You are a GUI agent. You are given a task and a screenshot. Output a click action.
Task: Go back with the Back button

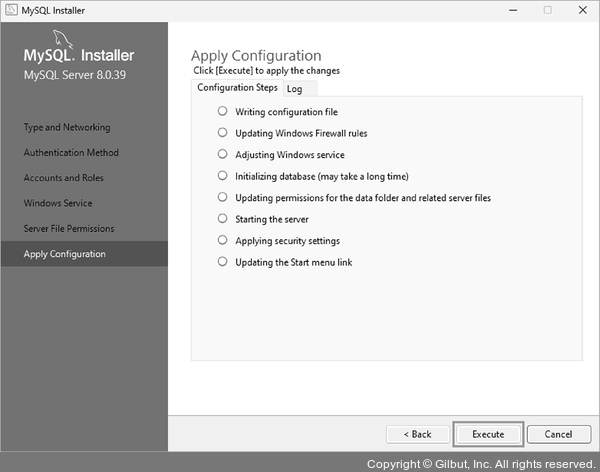(x=417, y=434)
